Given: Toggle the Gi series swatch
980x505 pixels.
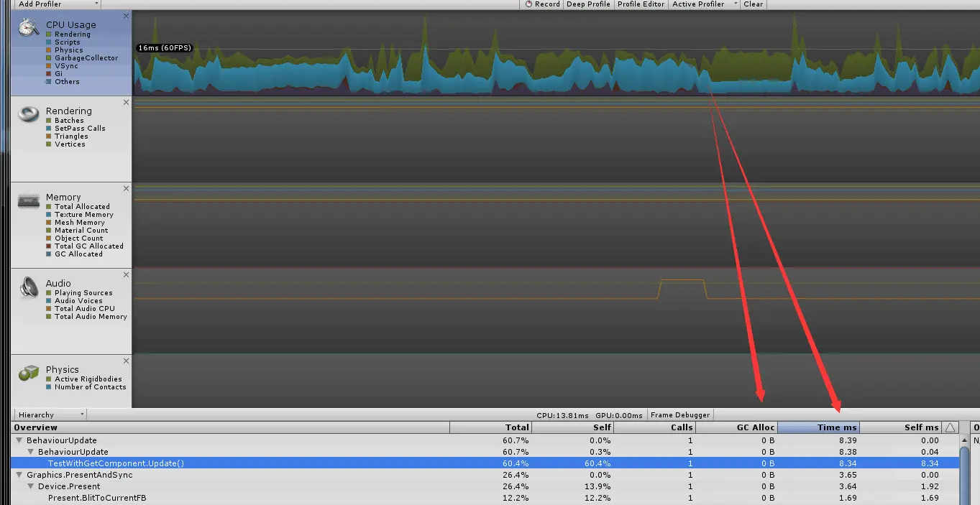Looking at the screenshot, I should point(49,74).
